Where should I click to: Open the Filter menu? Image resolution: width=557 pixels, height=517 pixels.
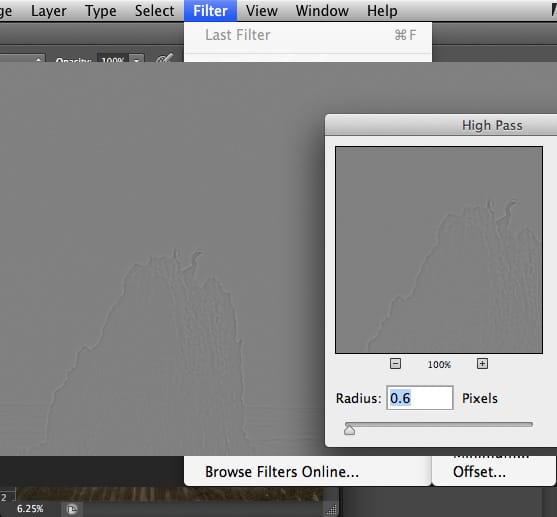[210, 11]
